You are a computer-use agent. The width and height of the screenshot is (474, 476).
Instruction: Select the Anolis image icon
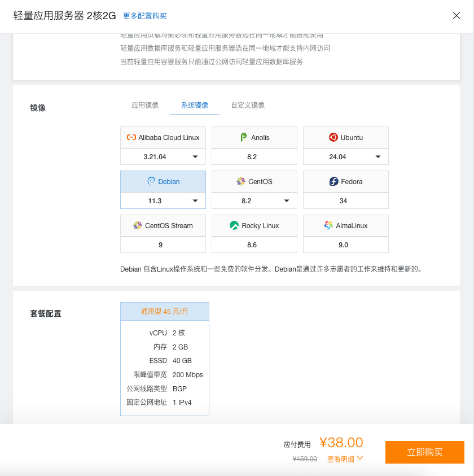(243, 137)
